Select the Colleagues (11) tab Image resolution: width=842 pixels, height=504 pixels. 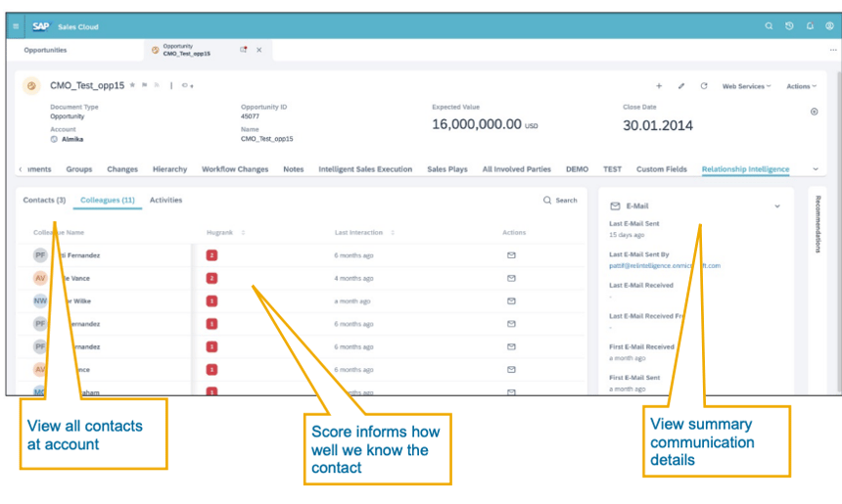click(x=108, y=200)
